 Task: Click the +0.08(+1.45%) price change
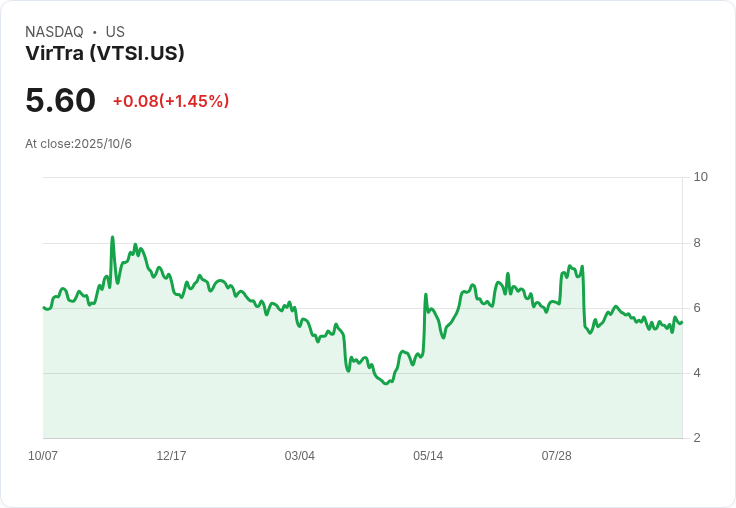point(171,101)
